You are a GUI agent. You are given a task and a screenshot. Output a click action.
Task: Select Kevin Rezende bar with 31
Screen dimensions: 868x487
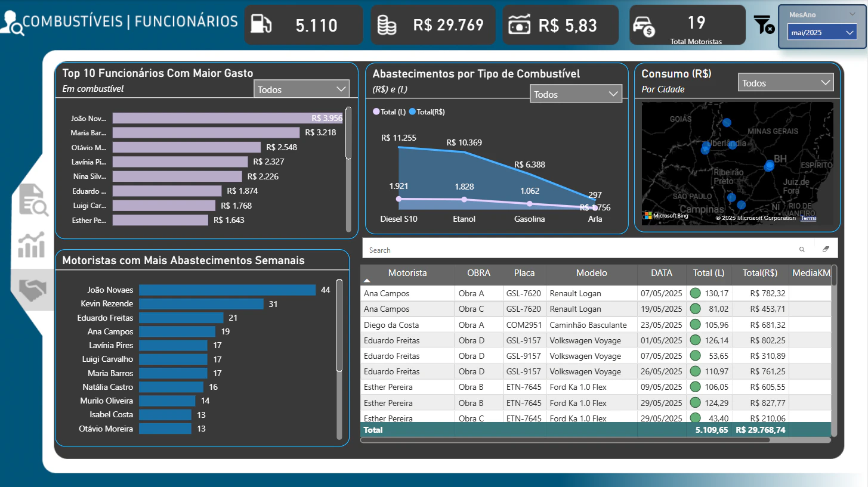(x=201, y=304)
